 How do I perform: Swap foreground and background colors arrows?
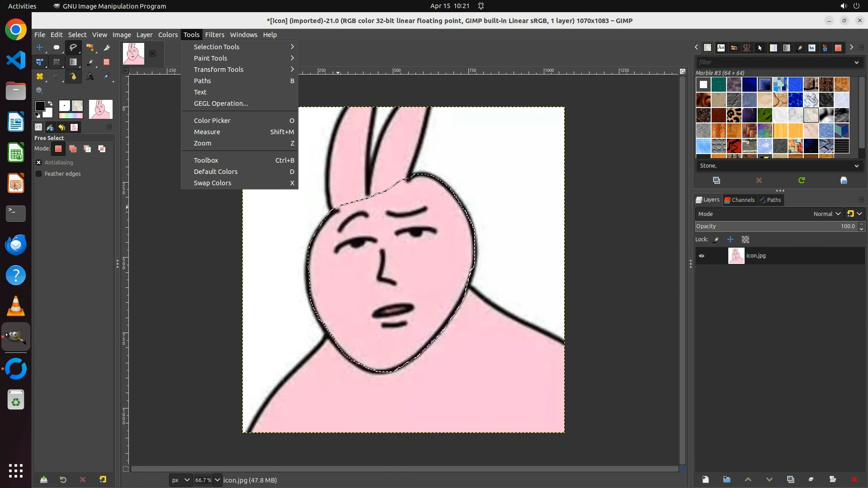tap(50, 103)
